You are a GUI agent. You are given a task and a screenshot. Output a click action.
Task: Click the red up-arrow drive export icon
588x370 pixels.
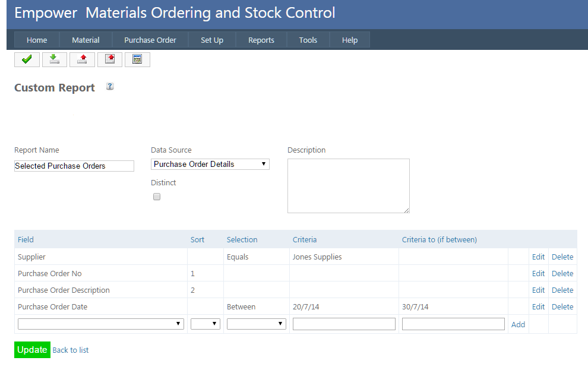click(x=82, y=59)
